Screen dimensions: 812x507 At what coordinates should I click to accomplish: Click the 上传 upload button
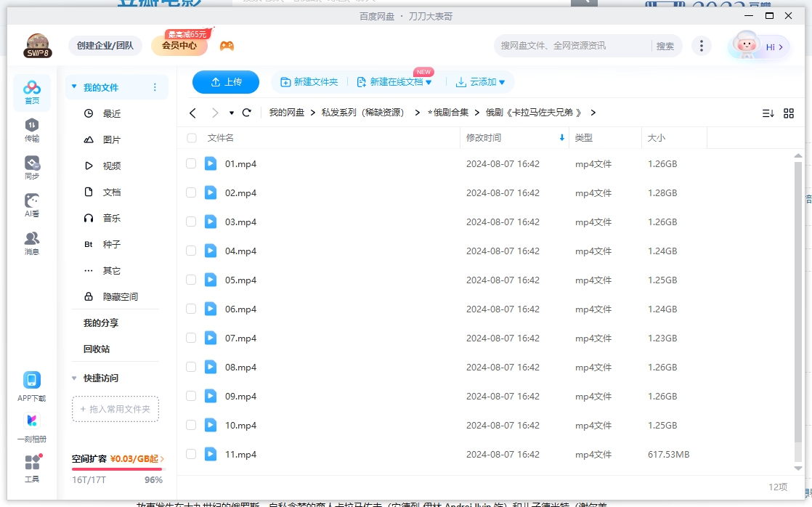pos(226,82)
